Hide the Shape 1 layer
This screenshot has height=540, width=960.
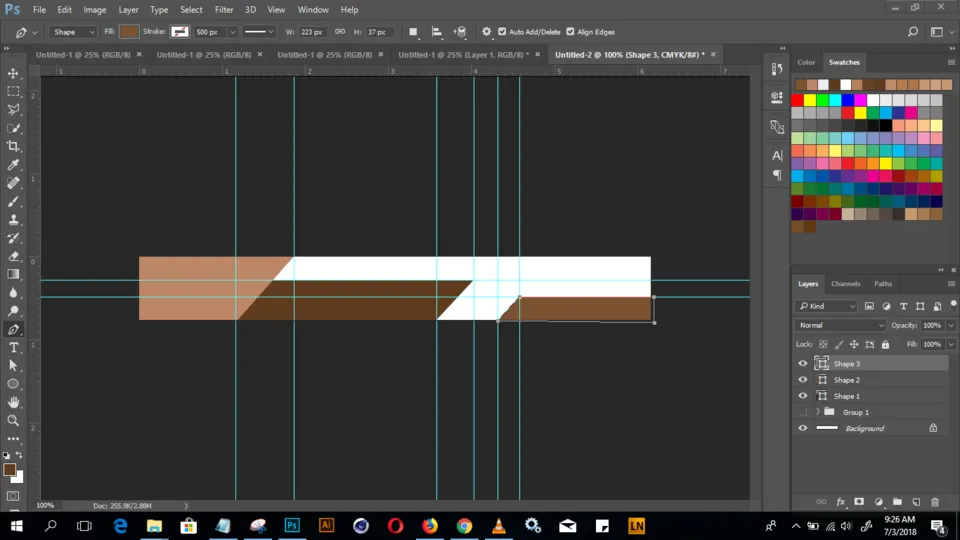(x=803, y=396)
